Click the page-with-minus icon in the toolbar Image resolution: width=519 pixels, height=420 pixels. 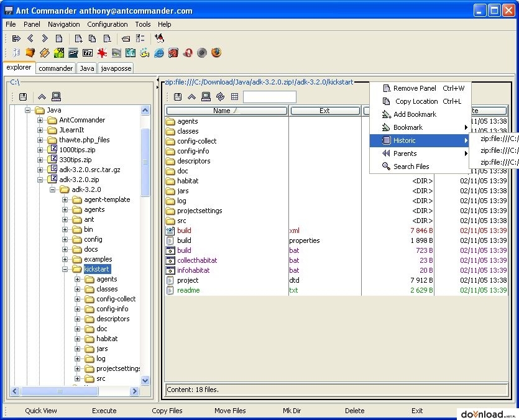tap(107, 39)
